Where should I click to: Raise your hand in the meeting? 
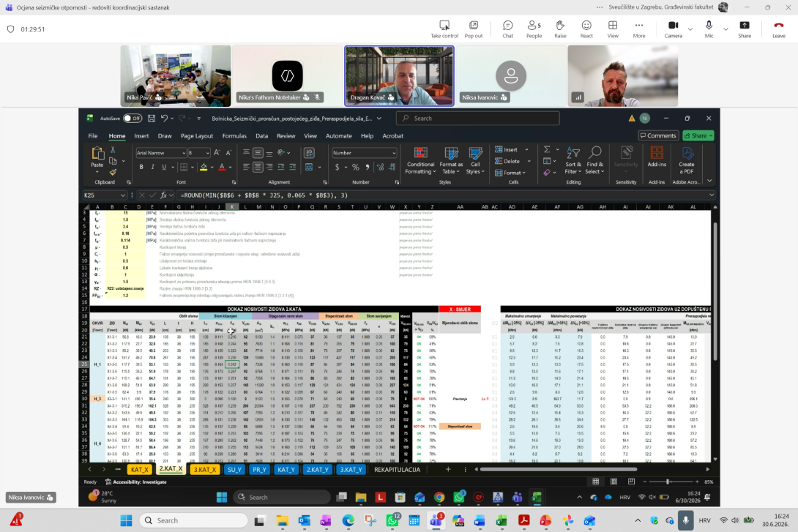click(x=560, y=29)
